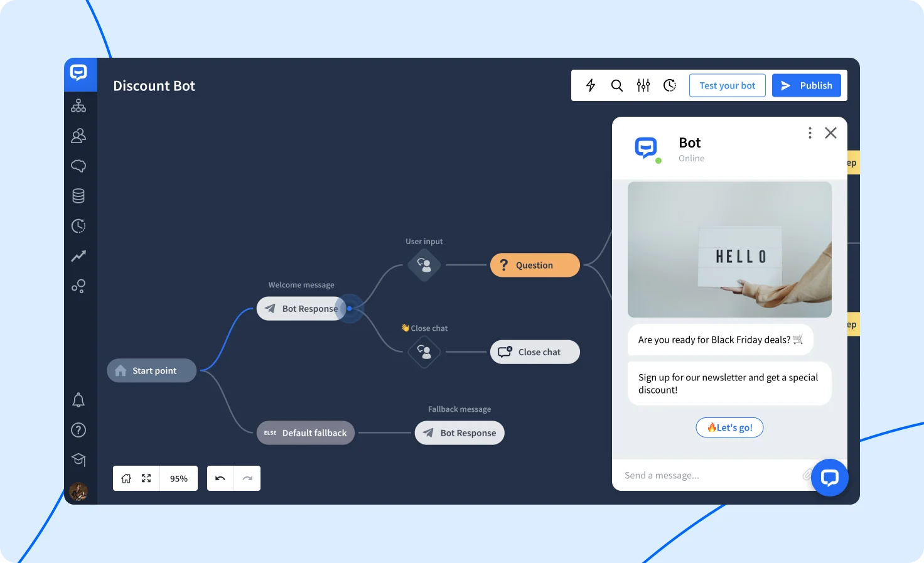
Task: Undo the last canvas change
Action: (220, 478)
